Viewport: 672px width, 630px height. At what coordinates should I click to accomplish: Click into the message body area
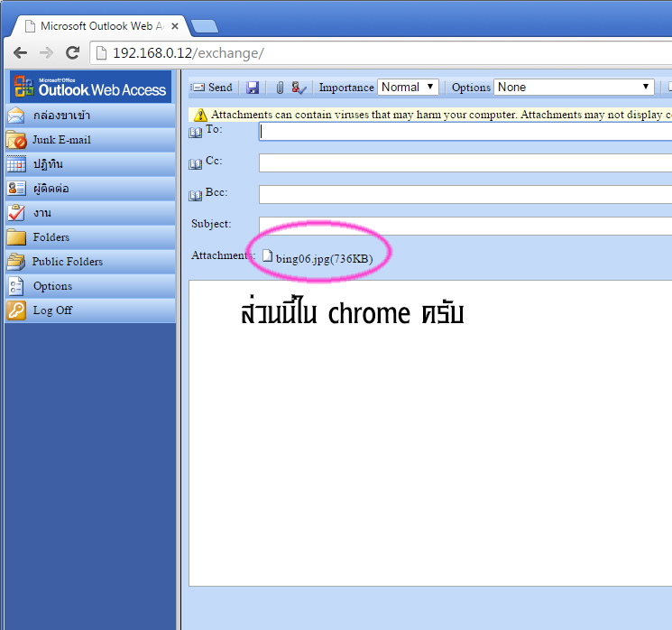[430, 433]
